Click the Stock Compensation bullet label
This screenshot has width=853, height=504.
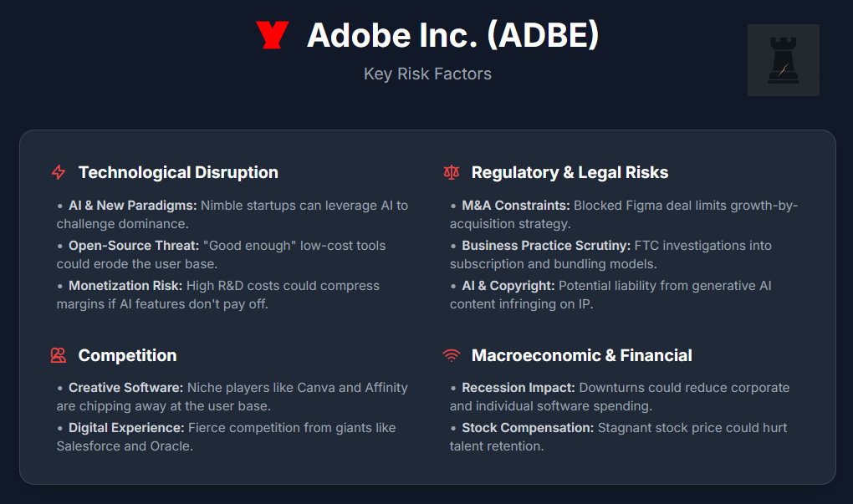529,428
